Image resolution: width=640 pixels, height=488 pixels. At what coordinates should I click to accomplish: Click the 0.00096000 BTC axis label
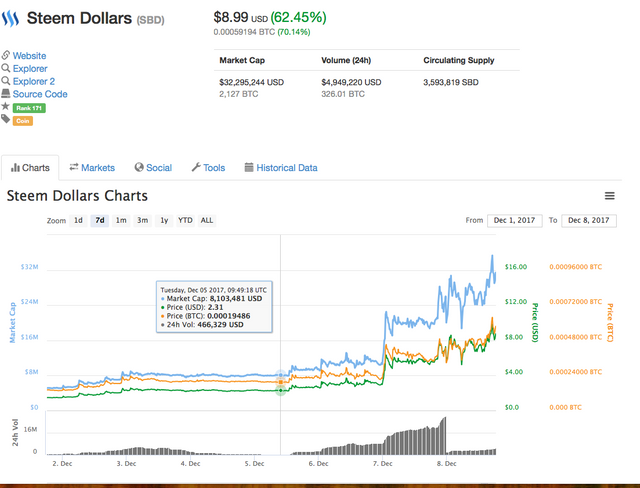tap(576, 267)
